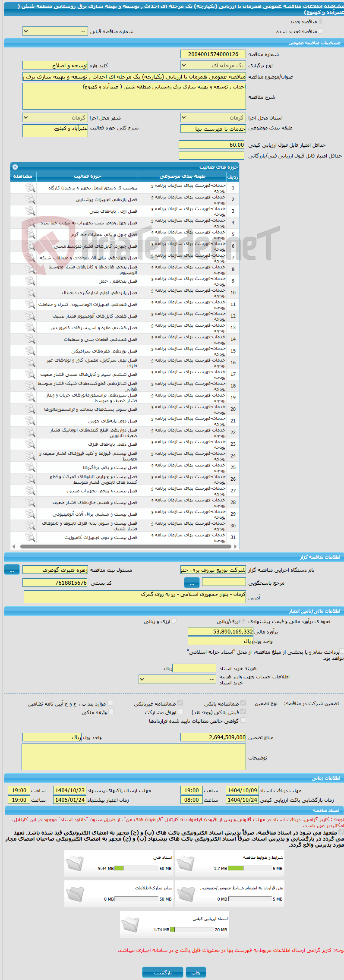Click activity table horizontal scrollbar

(125, 546)
